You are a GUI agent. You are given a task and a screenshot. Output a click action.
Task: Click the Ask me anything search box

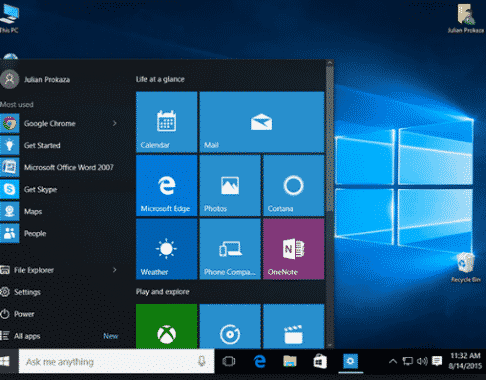[x=116, y=361]
